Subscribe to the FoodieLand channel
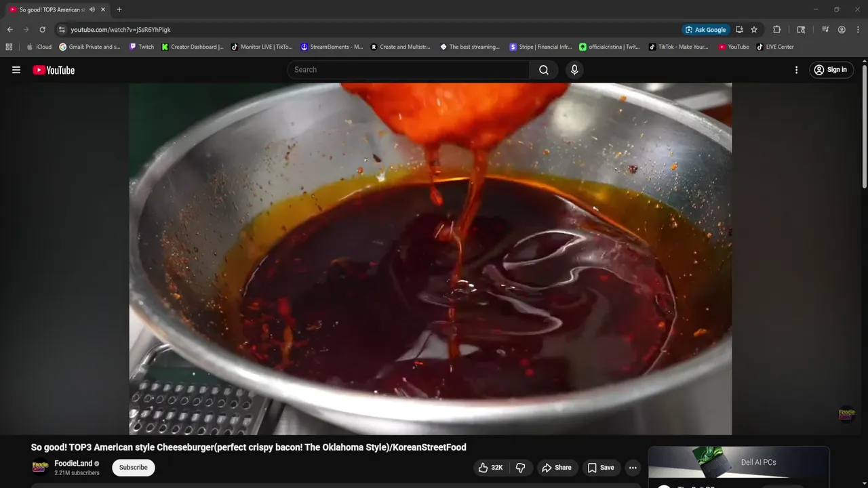The image size is (868, 488). 134,468
